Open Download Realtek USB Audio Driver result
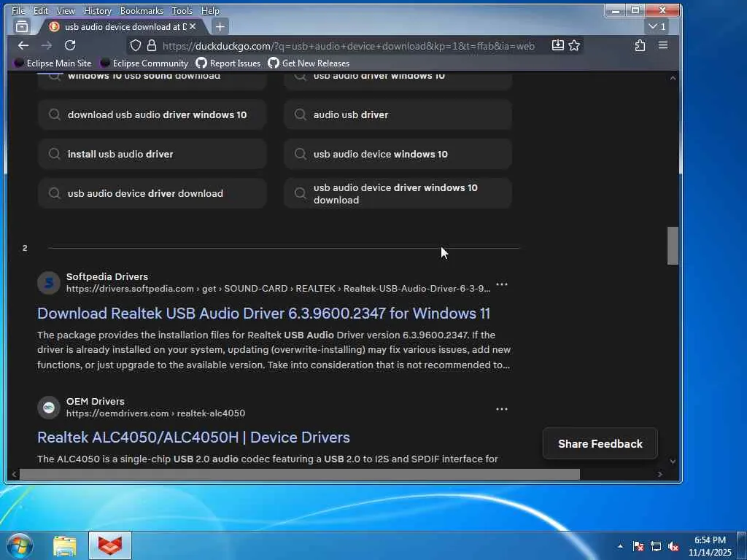 coord(263,314)
